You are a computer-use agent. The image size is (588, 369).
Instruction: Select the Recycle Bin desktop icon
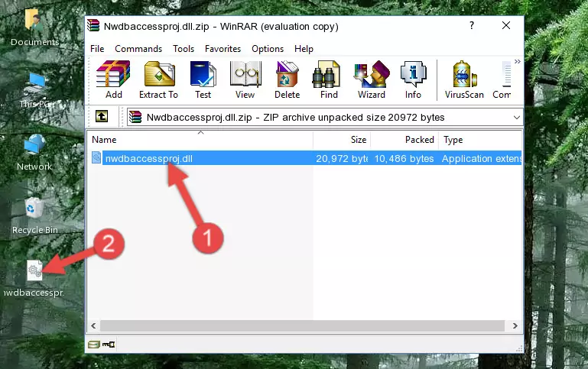[x=34, y=215]
